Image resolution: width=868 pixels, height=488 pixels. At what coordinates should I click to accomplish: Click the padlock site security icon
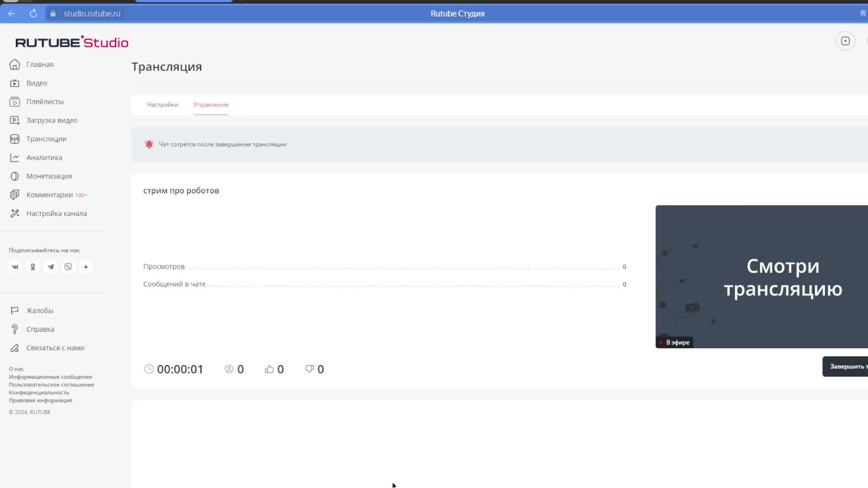pos(53,14)
